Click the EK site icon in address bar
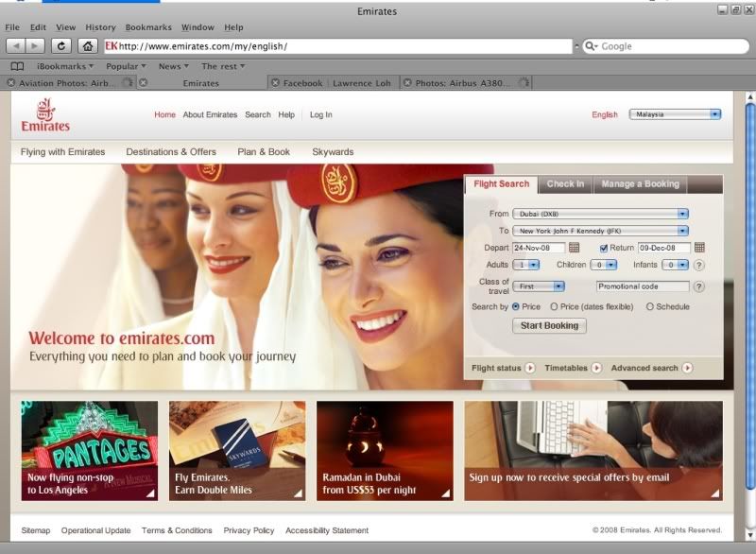Image resolution: width=756 pixels, height=554 pixels. pos(112,46)
